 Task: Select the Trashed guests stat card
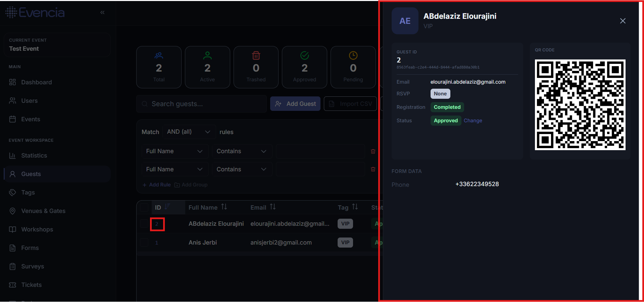[x=256, y=67]
